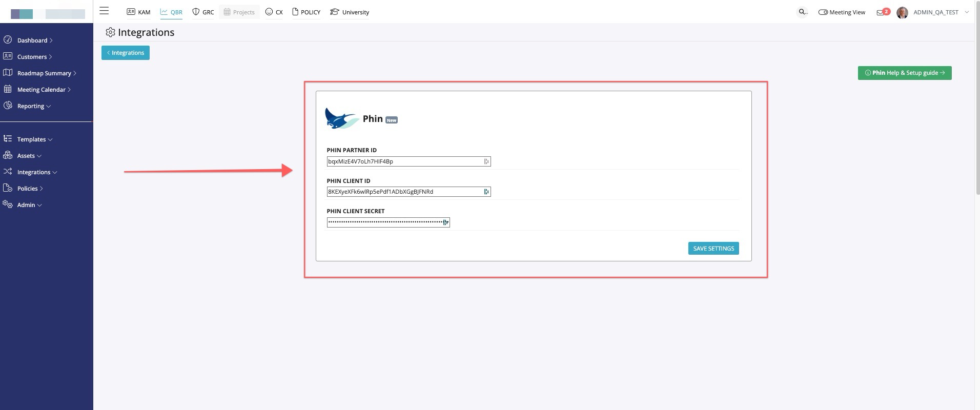The width and height of the screenshot is (980, 410).
Task: Click the University graduation cap icon
Action: coord(335,11)
